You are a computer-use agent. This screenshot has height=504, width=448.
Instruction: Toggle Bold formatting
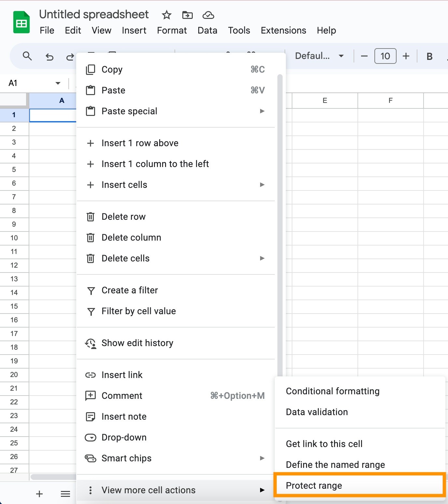click(429, 56)
